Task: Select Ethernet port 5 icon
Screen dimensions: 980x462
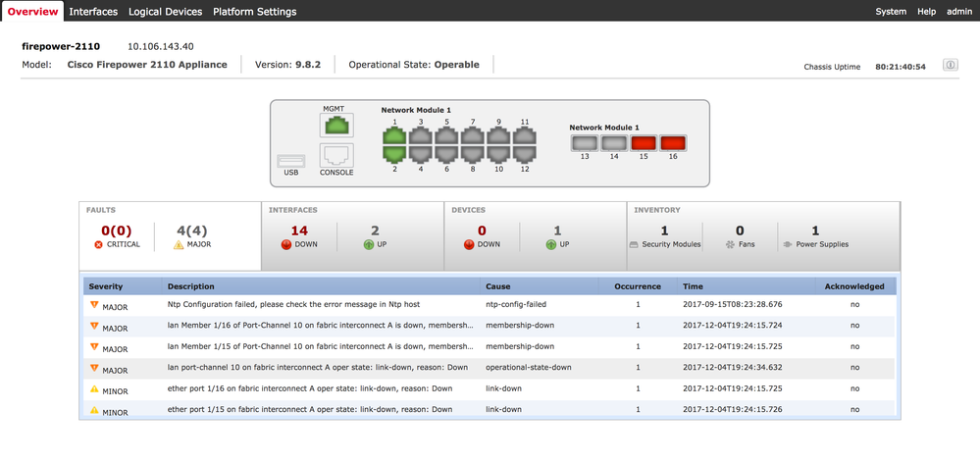Action: pos(447,135)
